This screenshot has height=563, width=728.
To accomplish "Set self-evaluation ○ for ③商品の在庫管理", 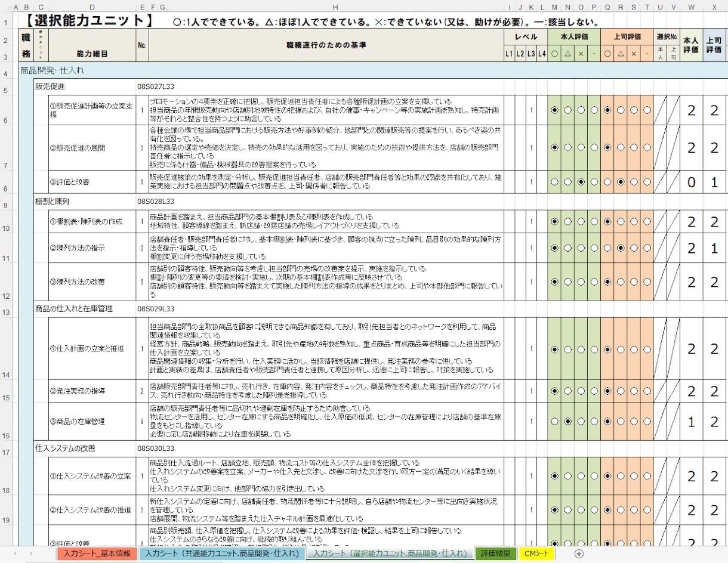I will click(x=555, y=422).
